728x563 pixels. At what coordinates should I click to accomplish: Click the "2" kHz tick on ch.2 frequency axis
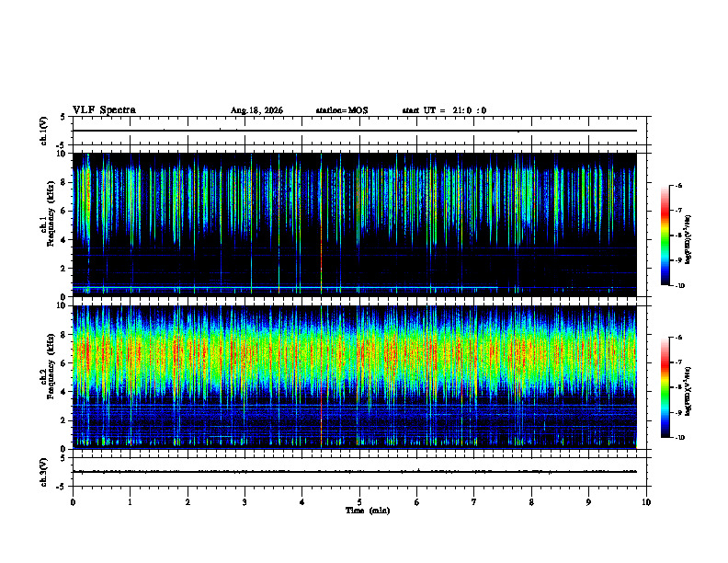pos(64,420)
